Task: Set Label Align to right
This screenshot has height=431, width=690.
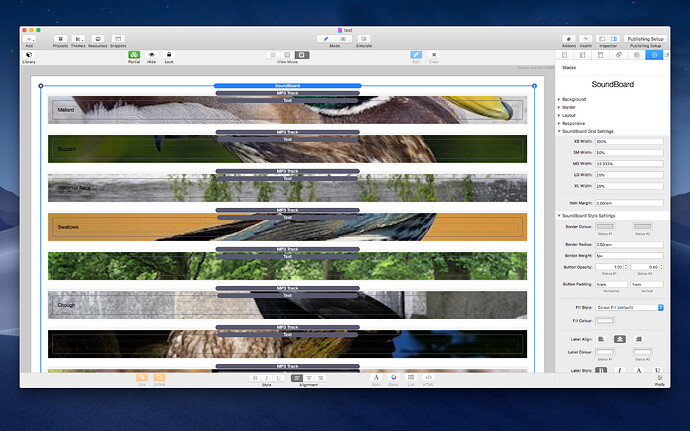Action: pos(639,339)
